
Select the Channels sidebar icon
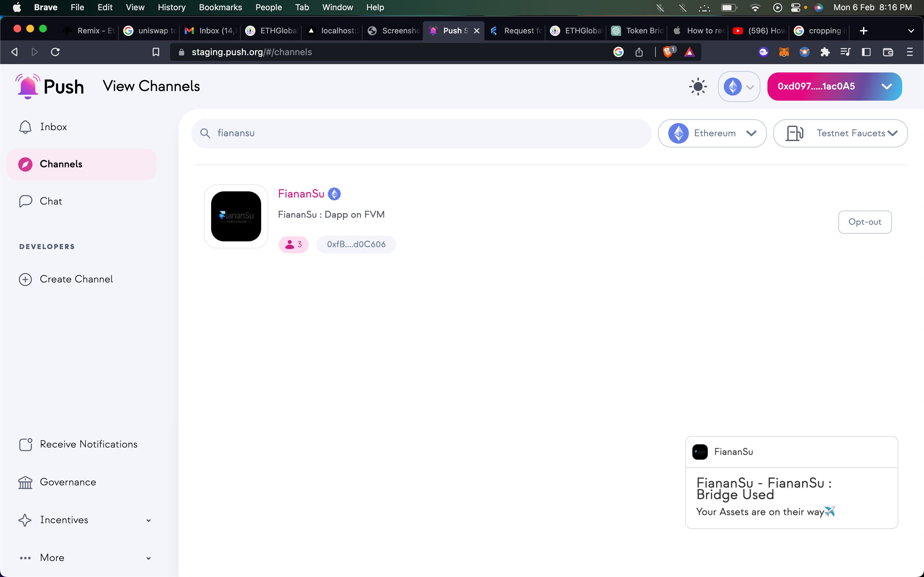point(25,164)
